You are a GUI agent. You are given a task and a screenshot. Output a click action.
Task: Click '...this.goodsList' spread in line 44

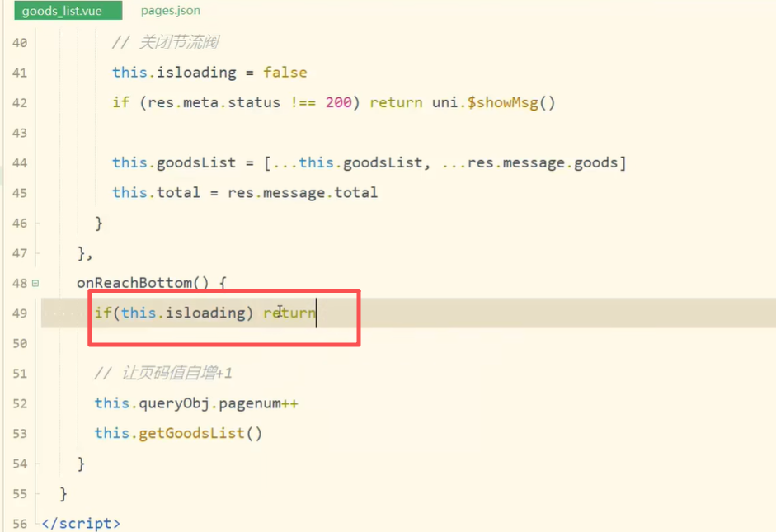(347, 162)
